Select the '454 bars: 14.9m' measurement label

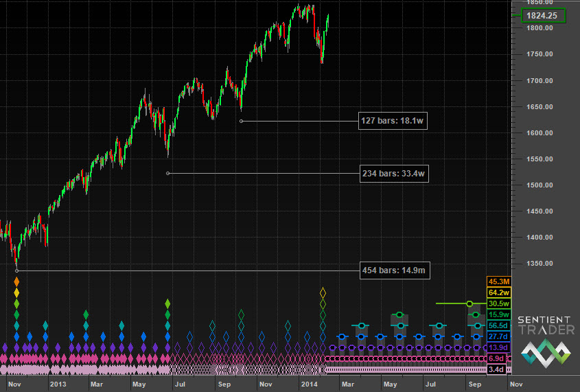tap(395, 270)
